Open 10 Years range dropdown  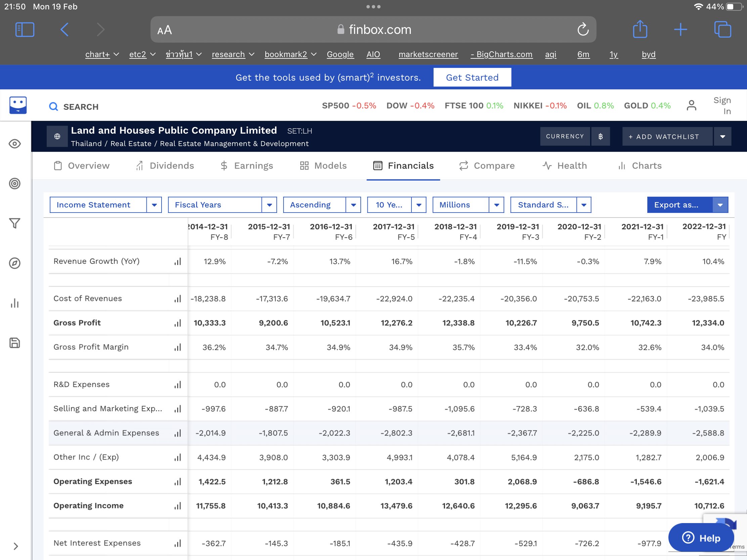(396, 205)
